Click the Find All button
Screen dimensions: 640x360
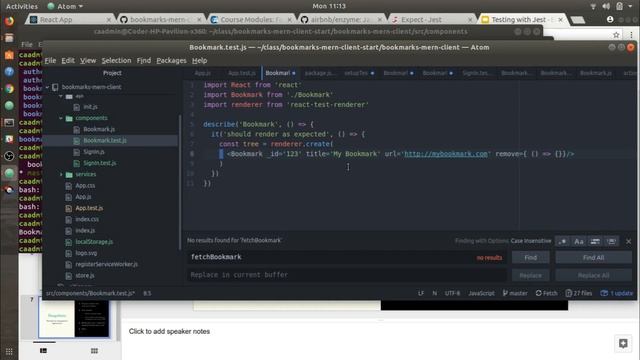pos(593,258)
